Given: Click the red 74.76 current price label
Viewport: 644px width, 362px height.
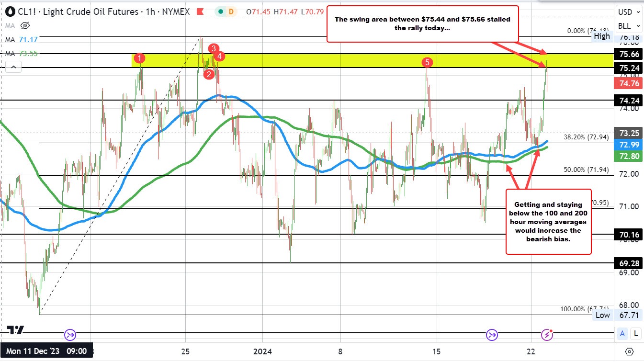Looking at the screenshot, I should point(628,84).
